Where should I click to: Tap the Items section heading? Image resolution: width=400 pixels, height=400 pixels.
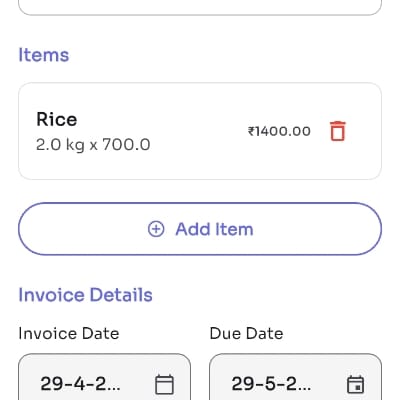[x=44, y=55]
